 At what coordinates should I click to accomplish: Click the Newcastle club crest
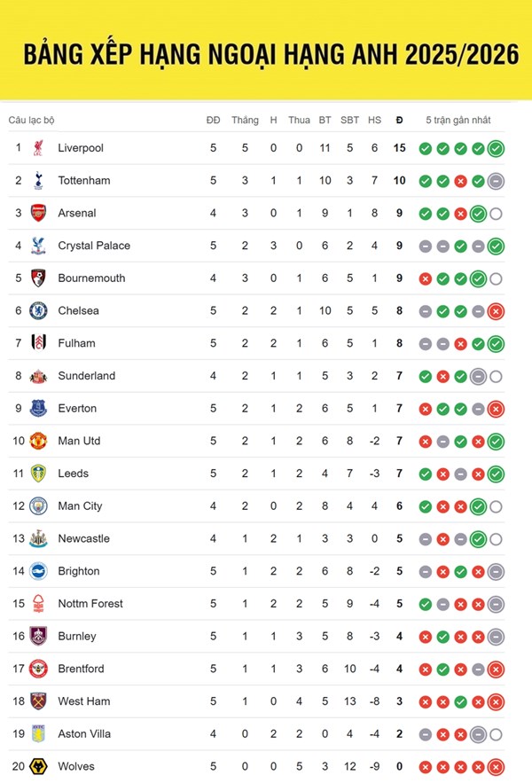pos(38,539)
